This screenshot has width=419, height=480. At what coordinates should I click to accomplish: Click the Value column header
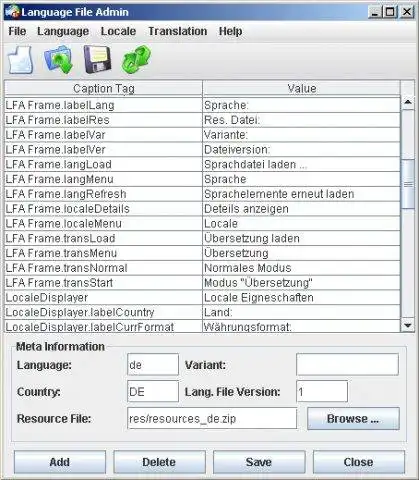pos(302,88)
